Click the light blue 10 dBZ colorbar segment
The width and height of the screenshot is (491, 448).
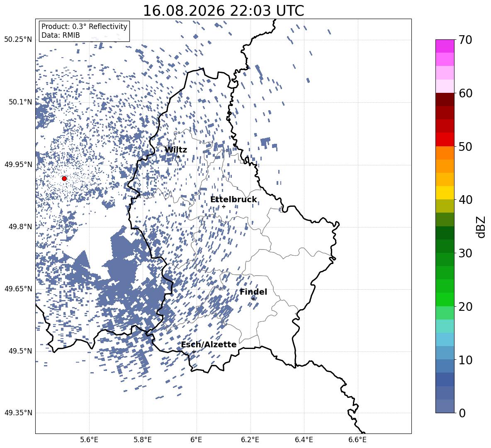(445, 353)
